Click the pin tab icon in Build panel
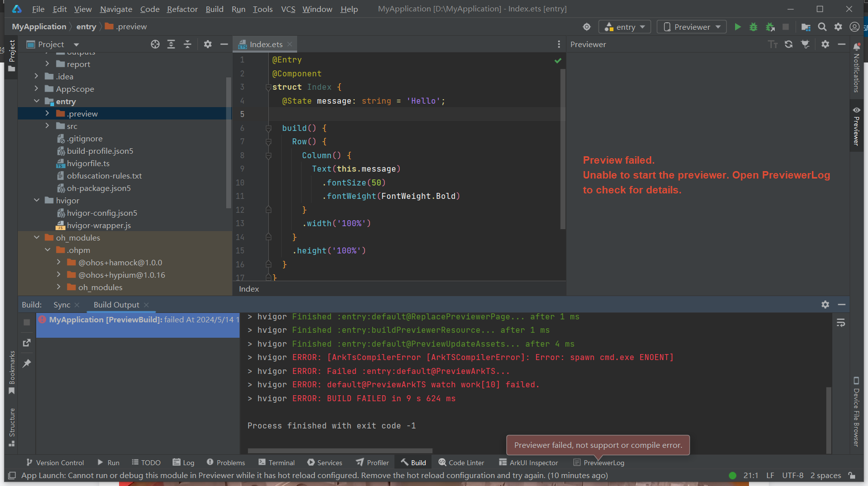Viewport: 868px width, 486px height. [x=27, y=363]
